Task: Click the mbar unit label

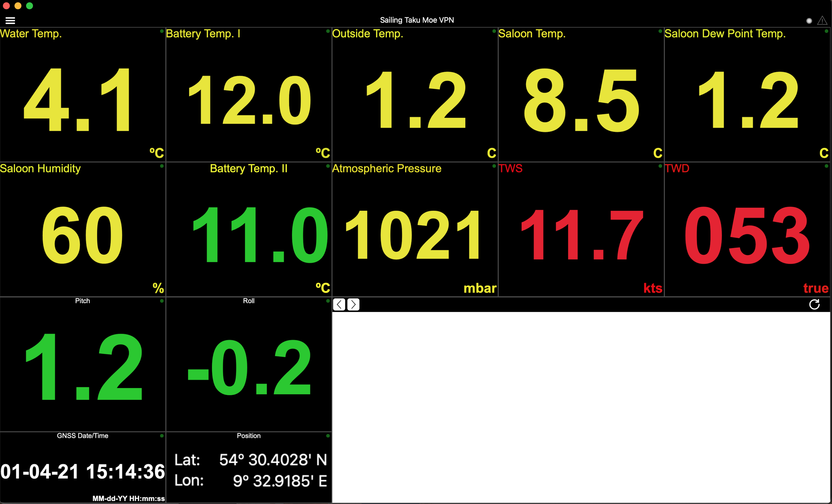Action: (x=480, y=288)
